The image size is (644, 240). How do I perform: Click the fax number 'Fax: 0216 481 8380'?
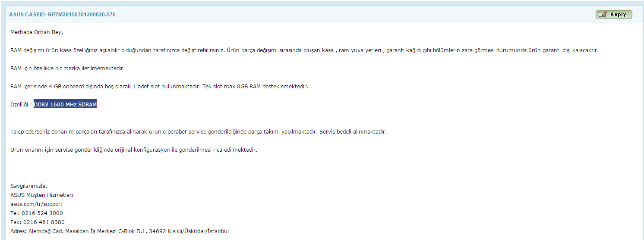click(x=38, y=222)
